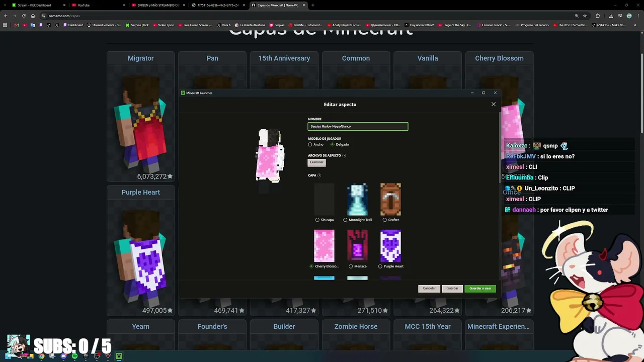
Task: Open the Free Green Screen bookmark
Action: (x=195, y=25)
